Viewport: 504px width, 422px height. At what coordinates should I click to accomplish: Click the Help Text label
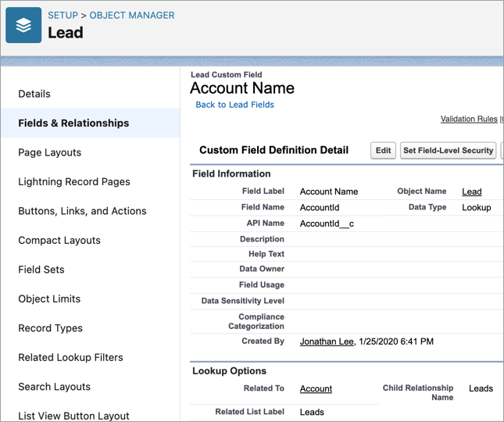(x=266, y=254)
